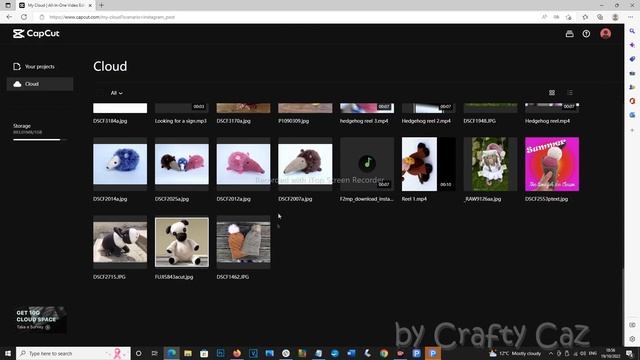
Task: Select the My Cloud browser tab
Action: [56, 5]
